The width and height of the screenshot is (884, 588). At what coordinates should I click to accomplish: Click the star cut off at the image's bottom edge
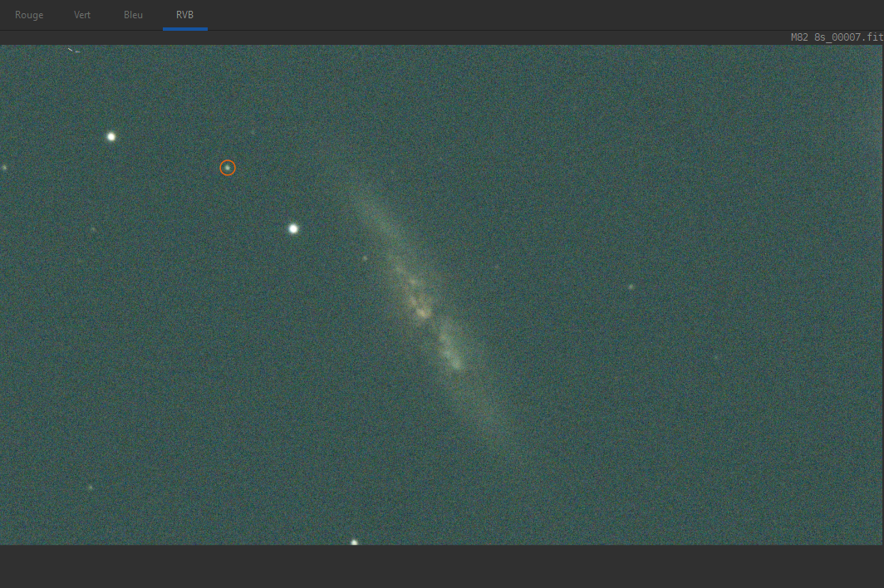tap(354, 542)
